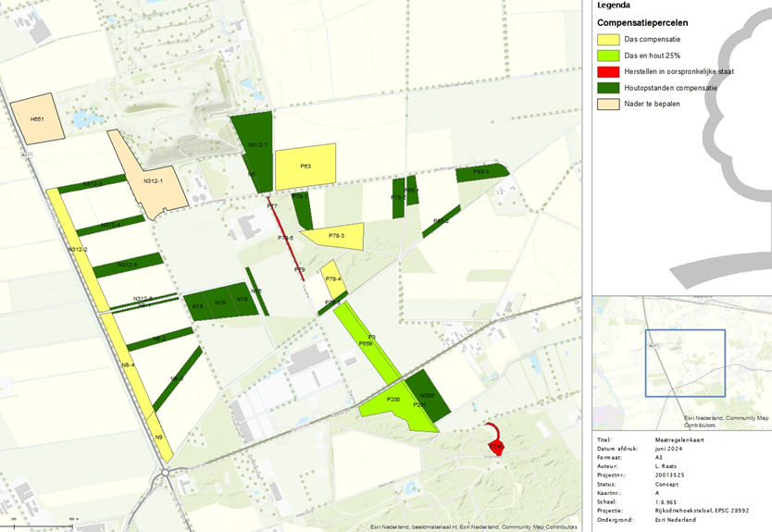Image resolution: width=772 pixels, height=532 pixels.
Task: Click the dark green parcel P85-3
Action: [x=481, y=172]
